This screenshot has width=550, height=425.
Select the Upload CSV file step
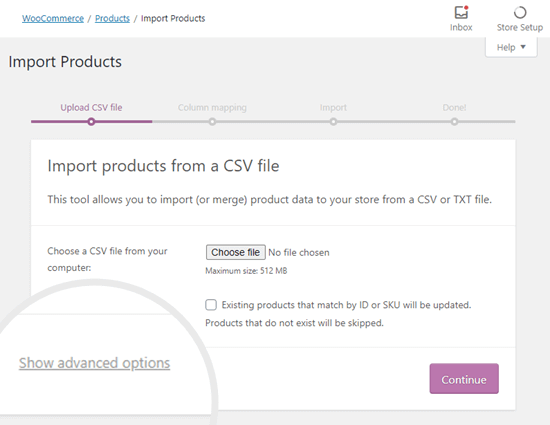point(91,107)
